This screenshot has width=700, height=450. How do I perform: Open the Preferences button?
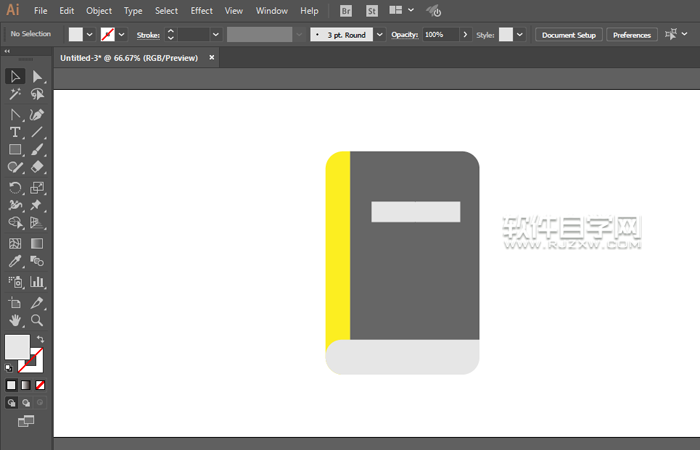coord(631,34)
